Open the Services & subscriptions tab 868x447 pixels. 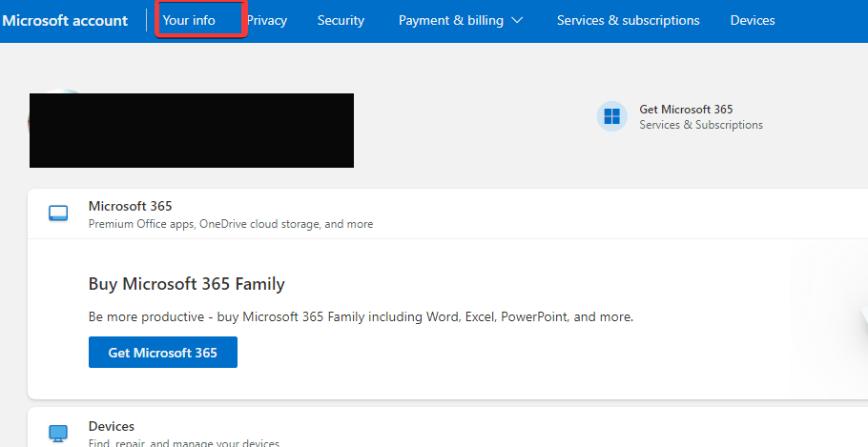pyautogui.click(x=628, y=20)
